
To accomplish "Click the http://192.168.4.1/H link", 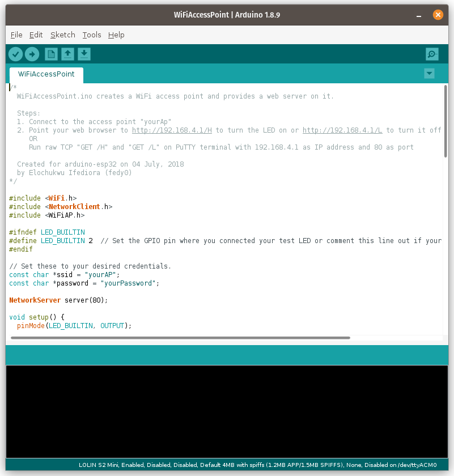I will click(172, 130).
